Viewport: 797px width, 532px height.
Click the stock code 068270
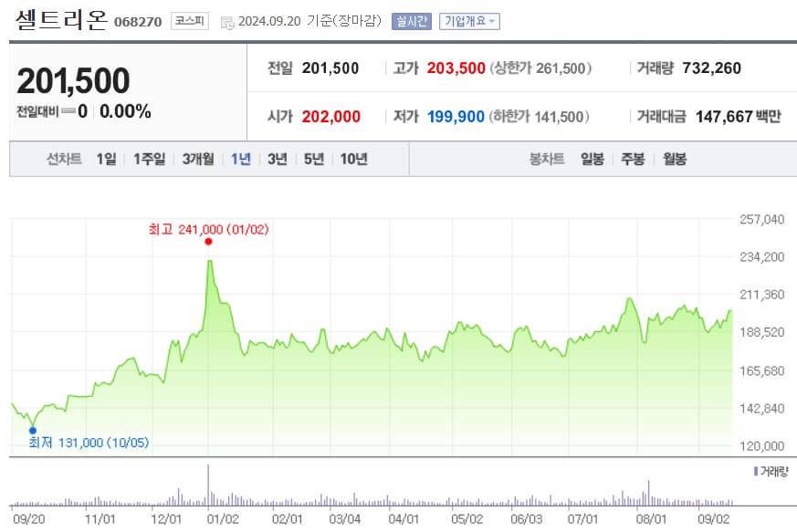[138, 22]
